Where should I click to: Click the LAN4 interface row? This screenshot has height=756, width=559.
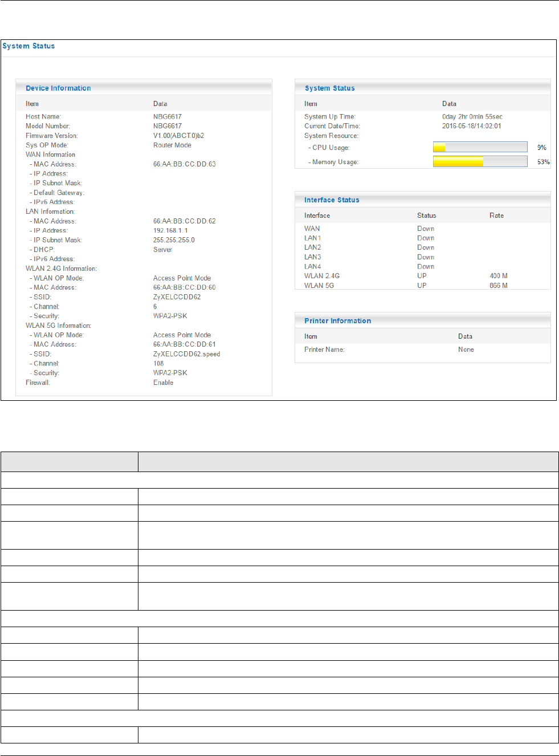(x=423, y=267)
